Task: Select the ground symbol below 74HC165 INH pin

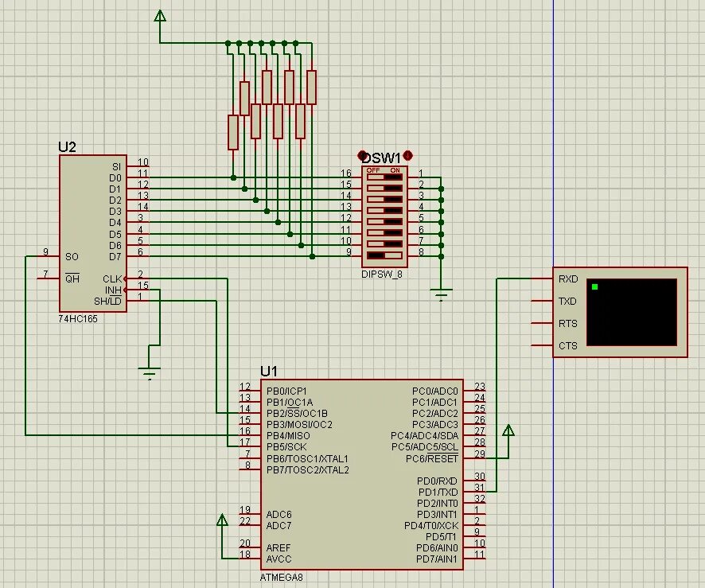Action: [150, 373]
